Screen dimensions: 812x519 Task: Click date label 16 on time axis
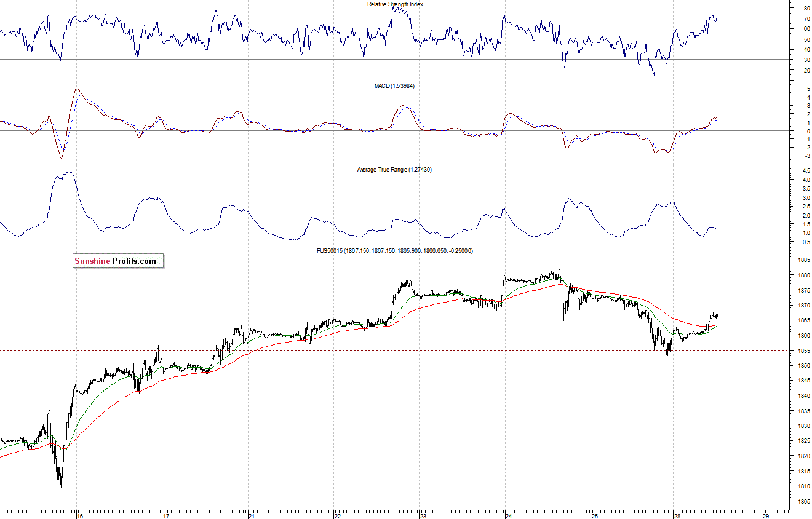79,515
